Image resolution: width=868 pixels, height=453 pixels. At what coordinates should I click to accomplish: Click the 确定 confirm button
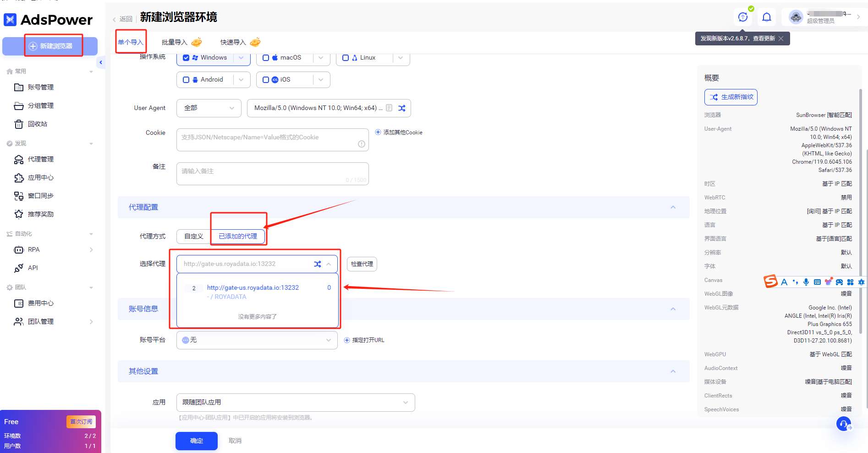click(x=196, y=441)
